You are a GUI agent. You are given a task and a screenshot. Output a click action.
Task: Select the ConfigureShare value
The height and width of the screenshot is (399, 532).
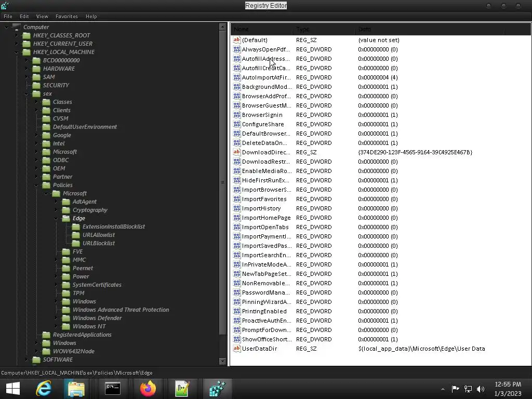point(263,124)
